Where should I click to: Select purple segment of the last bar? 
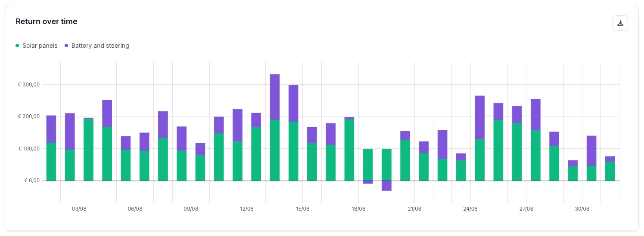click(610, 159)
